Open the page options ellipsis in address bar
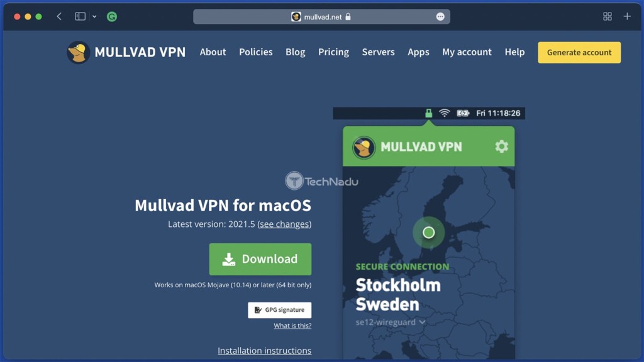Screen dimensions: 644x362 (440, 17)
